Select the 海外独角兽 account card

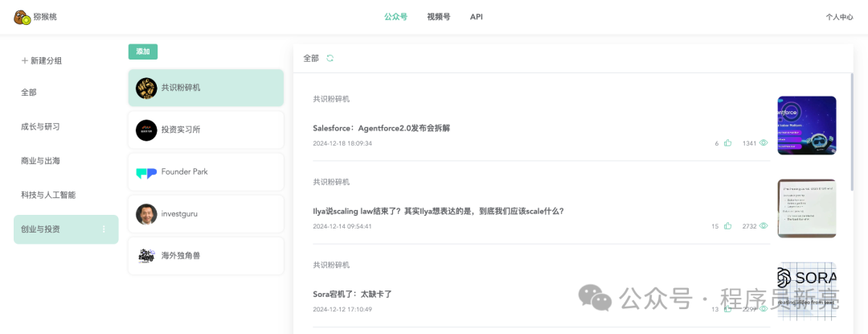(x=206, y=256)
